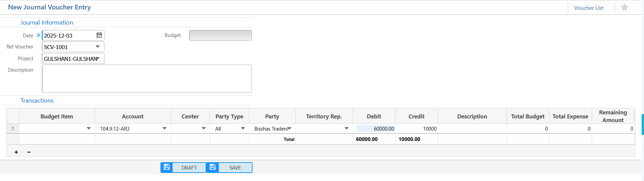The height and width of the screenshot is (181, 644).
Task: Expand the Ref Voucher dropdown
Action: click(98, 47)
